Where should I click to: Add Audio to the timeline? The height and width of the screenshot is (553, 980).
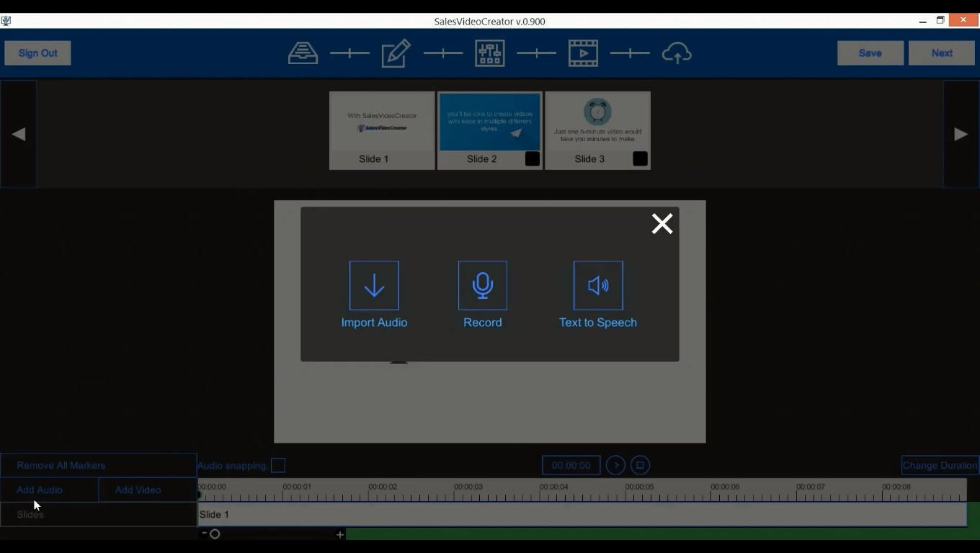tap(40, 490)
